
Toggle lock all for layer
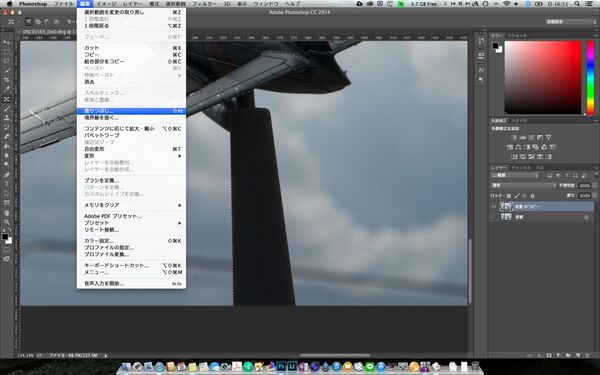[x=532, y=196]
